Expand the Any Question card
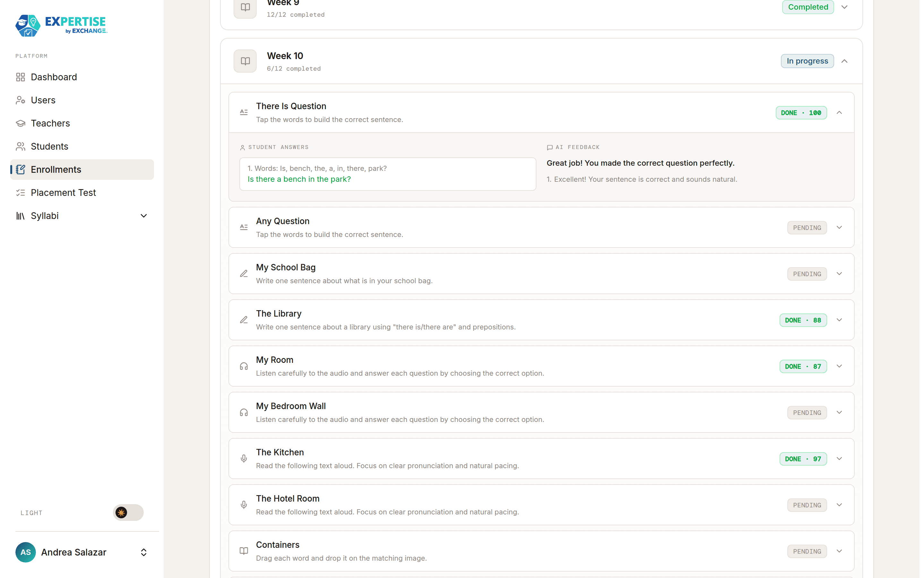 coord(839,227)
